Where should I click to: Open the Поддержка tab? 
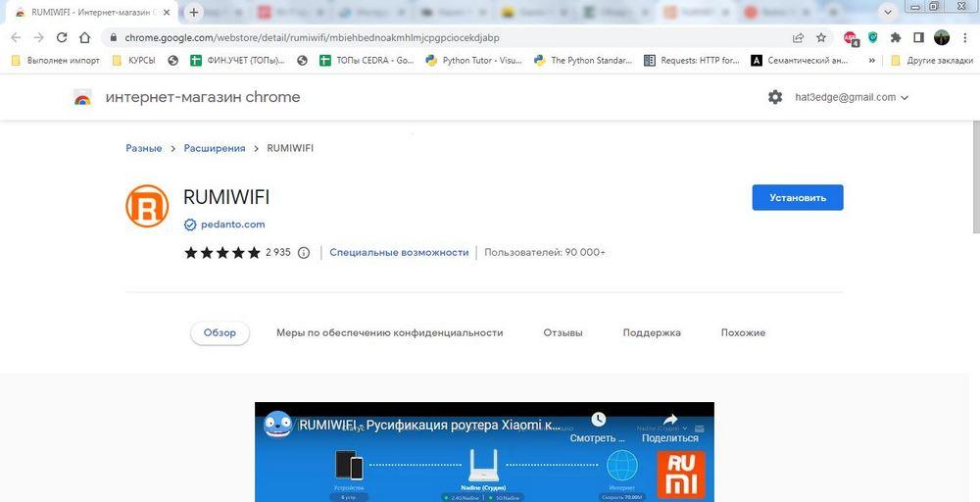click(652, 332)
